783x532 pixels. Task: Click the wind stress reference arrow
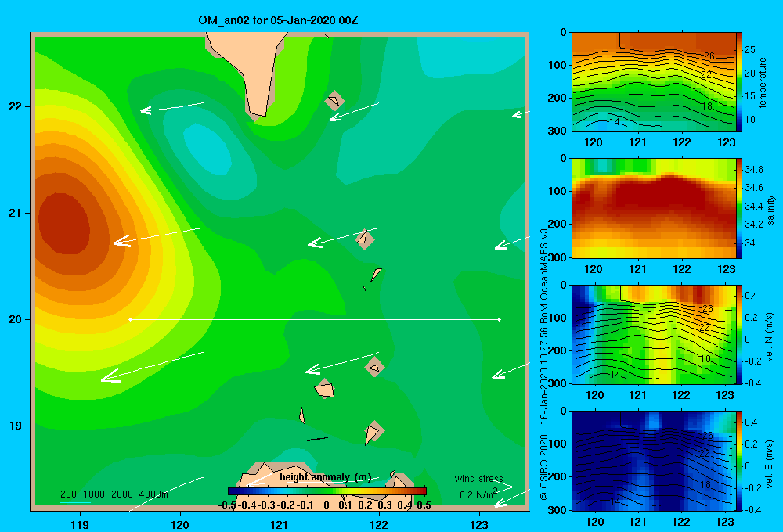point(482,487)
